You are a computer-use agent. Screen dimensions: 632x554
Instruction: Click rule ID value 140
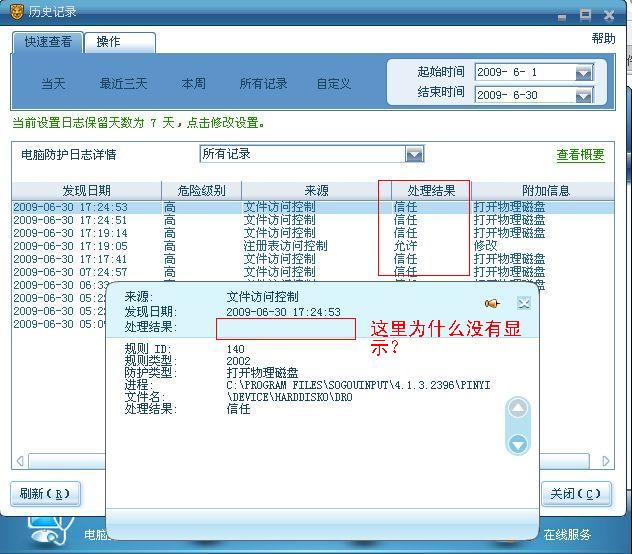(x=235, y=349)
